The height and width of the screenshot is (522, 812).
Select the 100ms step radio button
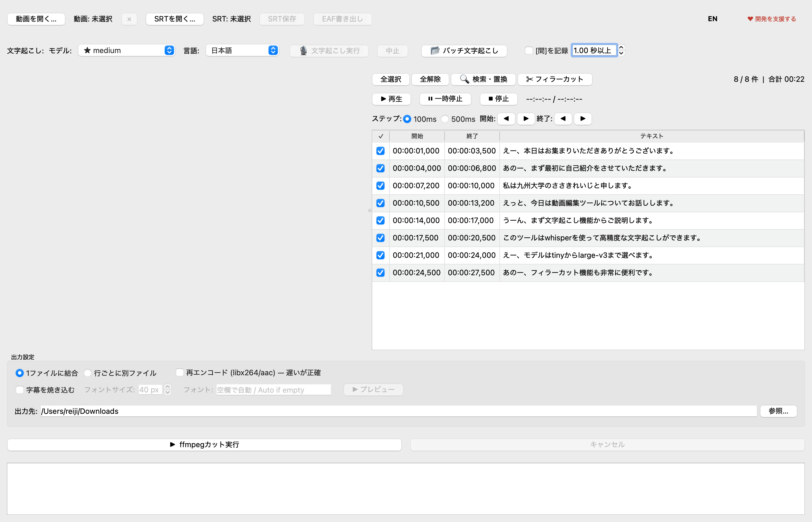click(407, 119)
